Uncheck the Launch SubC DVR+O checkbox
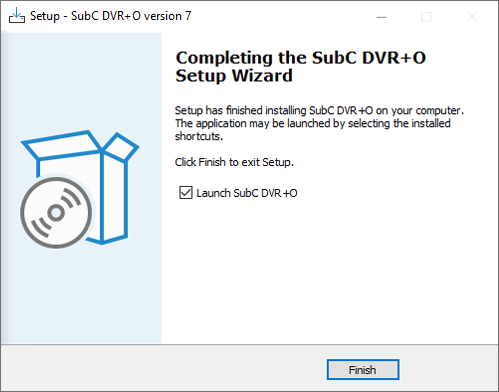Viewport: 499px width, 392px height. (x=186, y=193)
